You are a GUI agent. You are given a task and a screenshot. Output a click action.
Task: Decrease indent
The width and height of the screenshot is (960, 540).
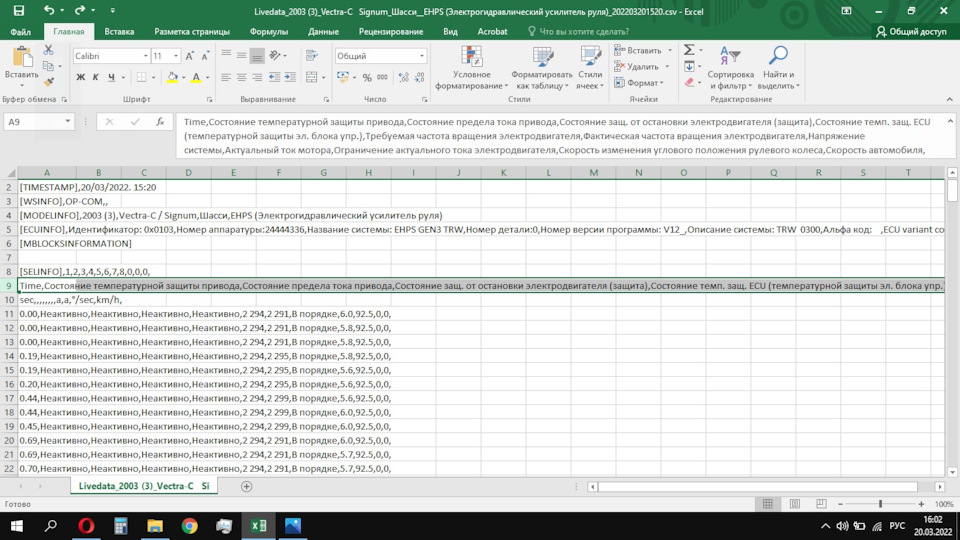tap(274, 77)
